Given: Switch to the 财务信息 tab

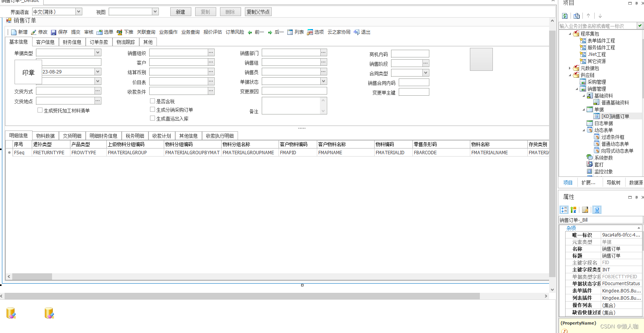Looking at the screenshot, I should (72, 42).
